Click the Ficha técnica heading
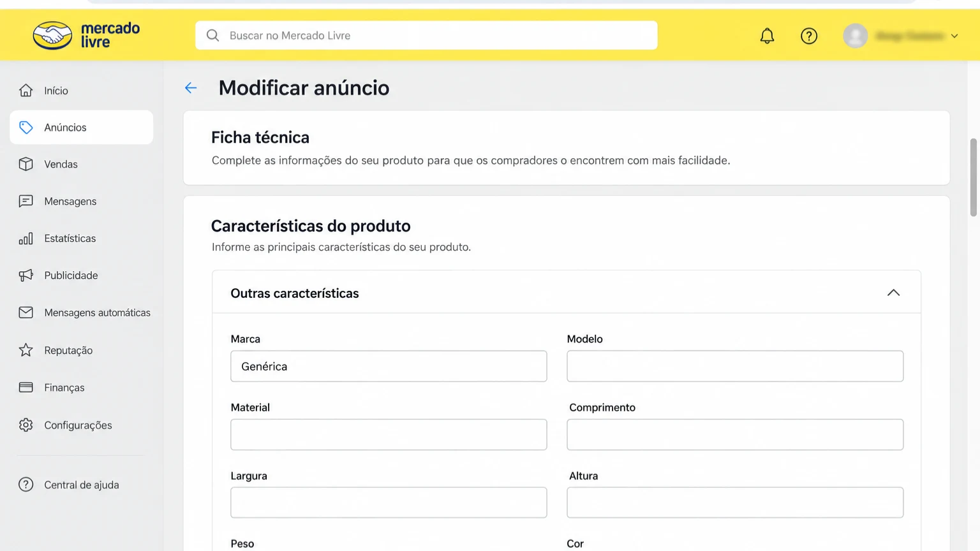This screenshot has width=980, height=551. coord(260,137)
